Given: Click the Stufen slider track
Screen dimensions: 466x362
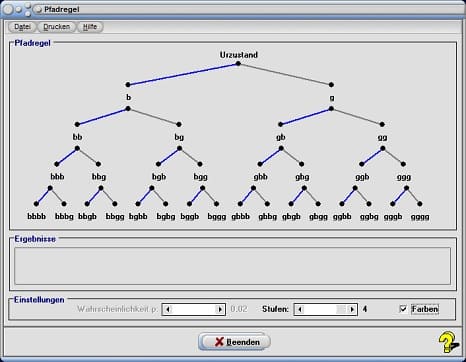Looking at the screenshot, I should coord(326,310).
